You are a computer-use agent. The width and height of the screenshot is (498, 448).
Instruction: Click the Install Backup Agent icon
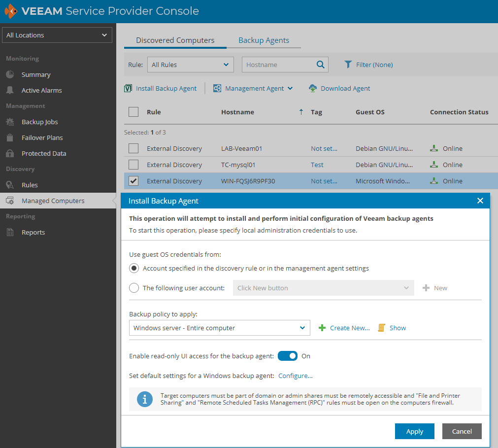[128, 88]
